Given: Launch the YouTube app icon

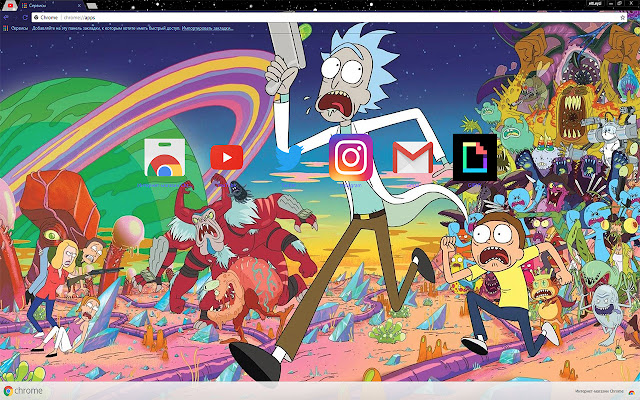Looking at the screenshot, I should coord(227,157).
